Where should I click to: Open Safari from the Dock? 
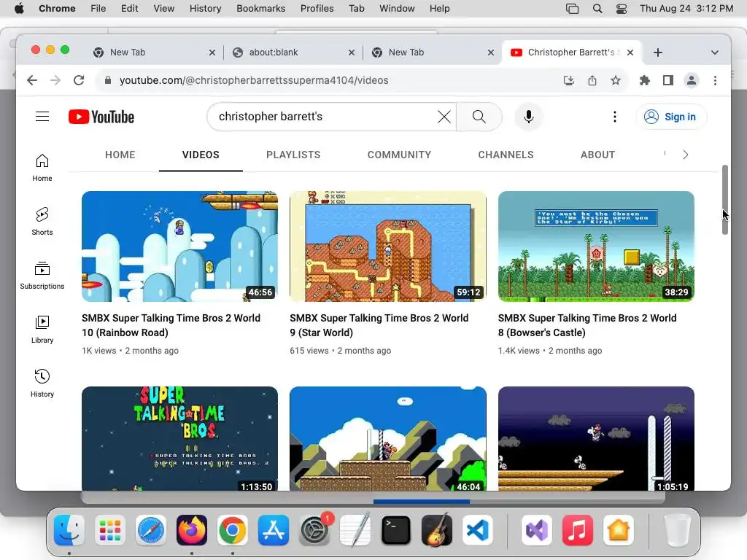point(151,530)
